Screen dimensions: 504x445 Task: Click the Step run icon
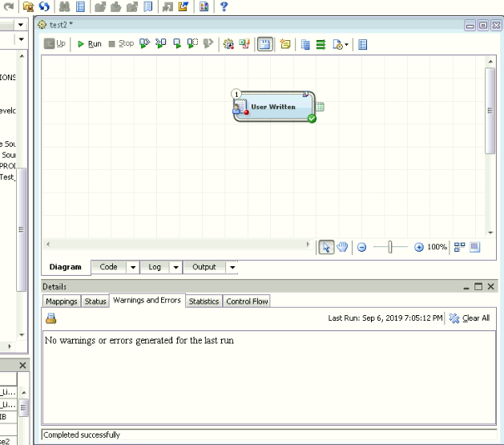177,43
